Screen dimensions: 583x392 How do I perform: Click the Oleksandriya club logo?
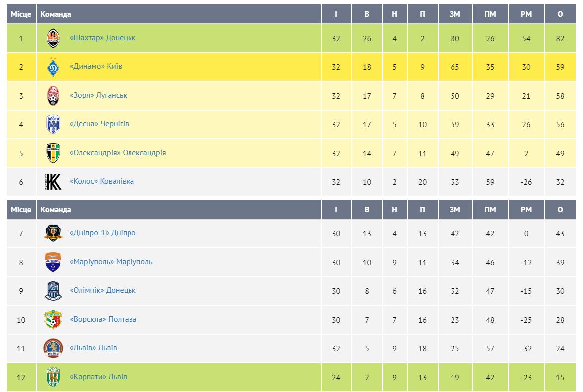pyautogui.click(x=53, y=153)
